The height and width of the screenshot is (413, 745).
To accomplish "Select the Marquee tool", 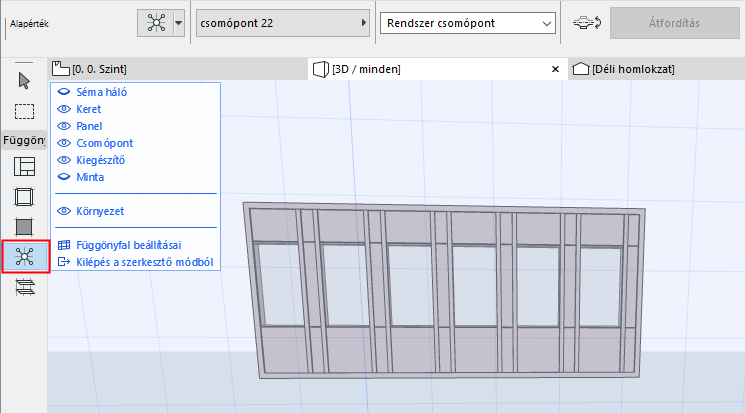I will 24,112.
